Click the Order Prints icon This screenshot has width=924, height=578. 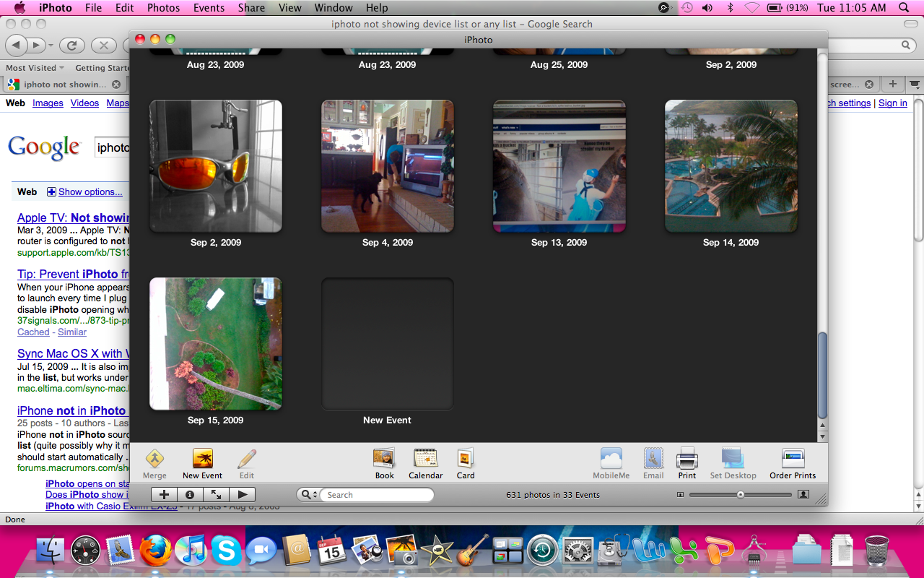[793, 459]
